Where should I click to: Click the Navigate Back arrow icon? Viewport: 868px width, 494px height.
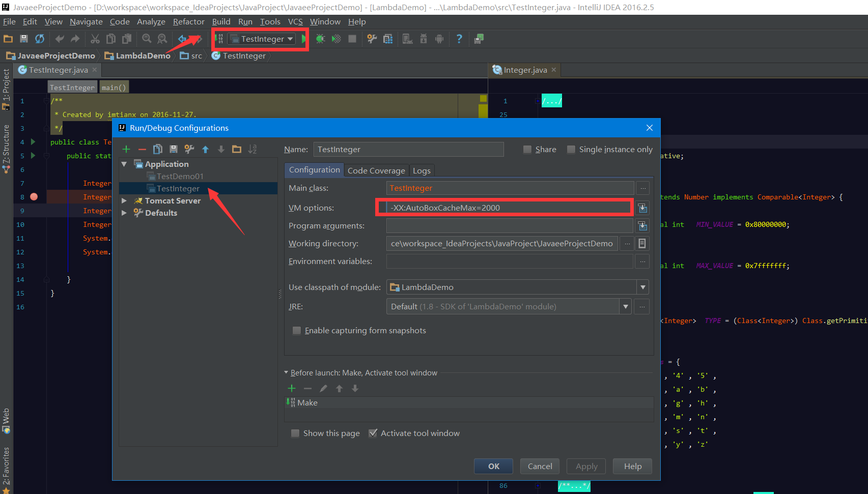[182, 39]
